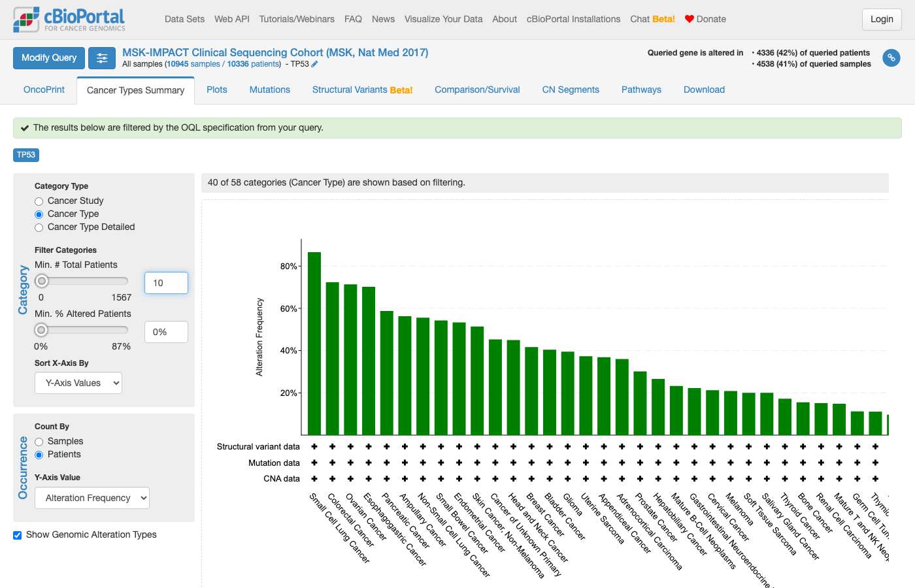The image size is (915, 588).
Task: Open Visualize Your Data link
Action: click(x=443, y=19)
